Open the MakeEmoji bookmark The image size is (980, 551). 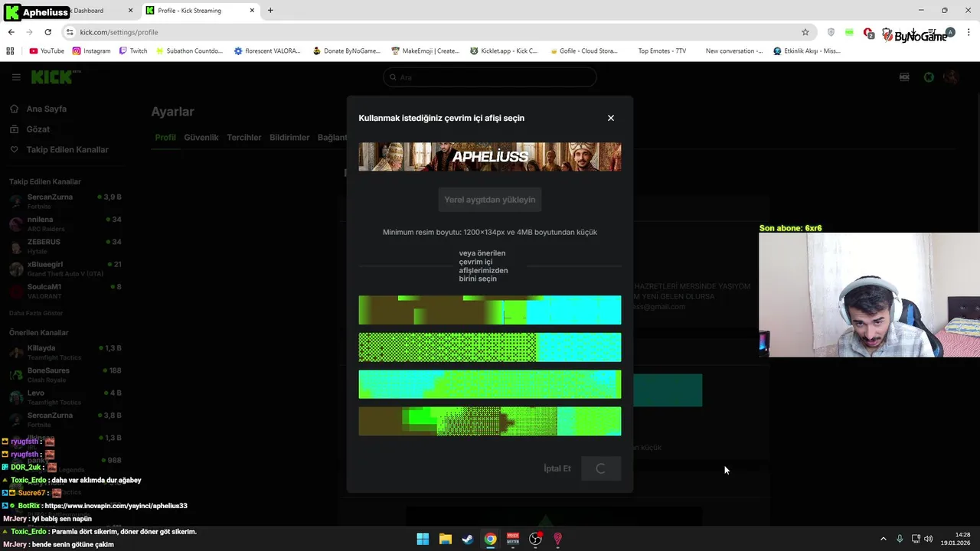point(426,51)
